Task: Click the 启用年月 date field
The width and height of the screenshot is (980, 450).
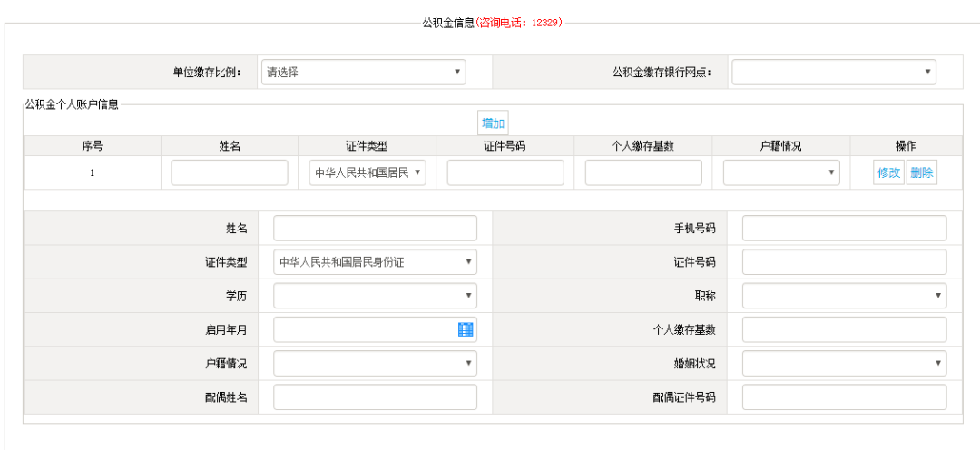Action: [x=375, y=329]
